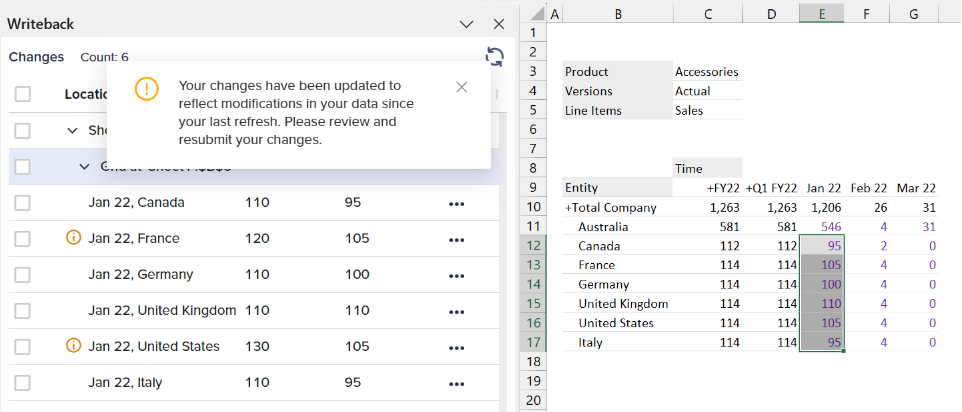Dismiss the changes updated notification
The height and width of the screenshot is (412, 962).
tap(461, 87)
